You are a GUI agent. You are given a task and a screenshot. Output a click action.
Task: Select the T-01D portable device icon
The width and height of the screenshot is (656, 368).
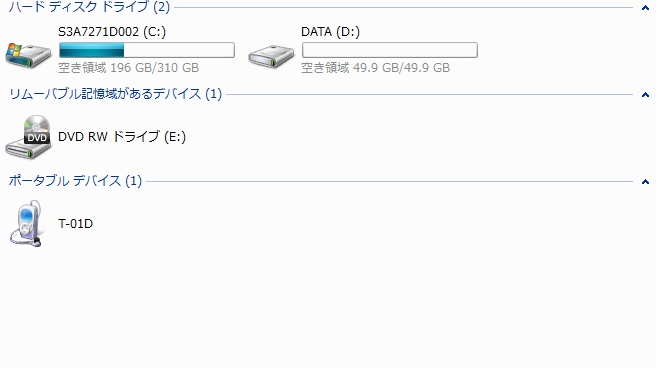pyautogui.click(x=26, y=223)
